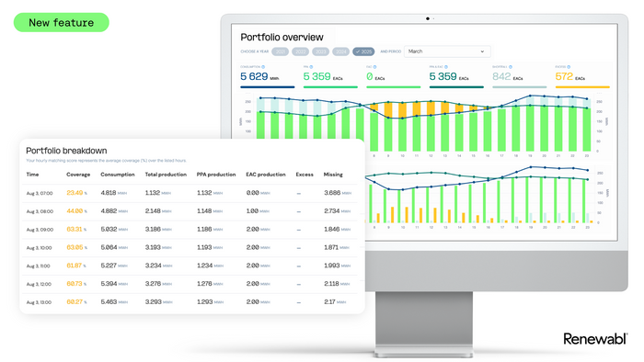Click the PPA production column header

point(216,175)
